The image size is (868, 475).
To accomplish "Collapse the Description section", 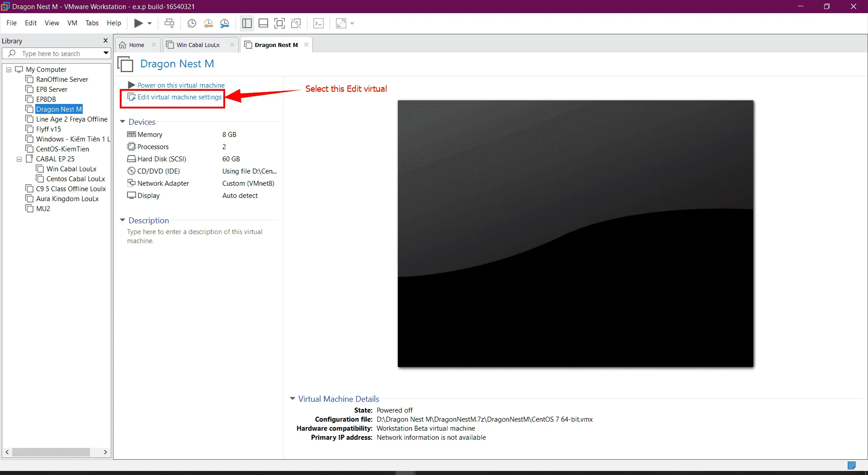I will [123, 220].
